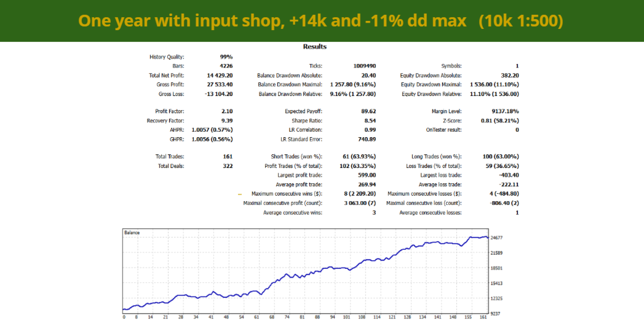
Task: Click the Largest profit trade value 599.00
Action: pos(368,175)
